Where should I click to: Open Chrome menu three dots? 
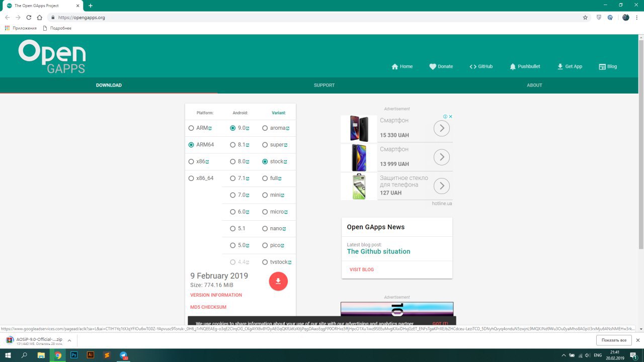(x=637, y=17)
